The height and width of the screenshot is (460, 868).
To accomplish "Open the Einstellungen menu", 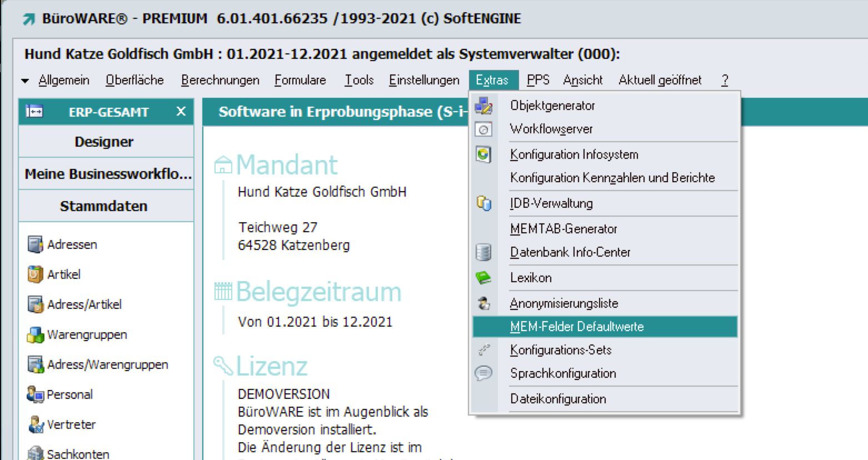I will click(424, 80).
